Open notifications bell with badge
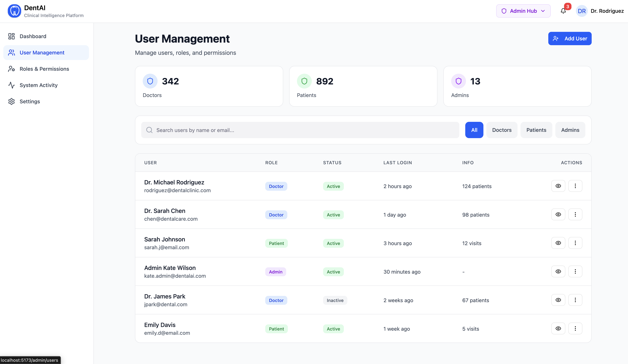This screenshot has width=628, height=364. tap(563, 11)
